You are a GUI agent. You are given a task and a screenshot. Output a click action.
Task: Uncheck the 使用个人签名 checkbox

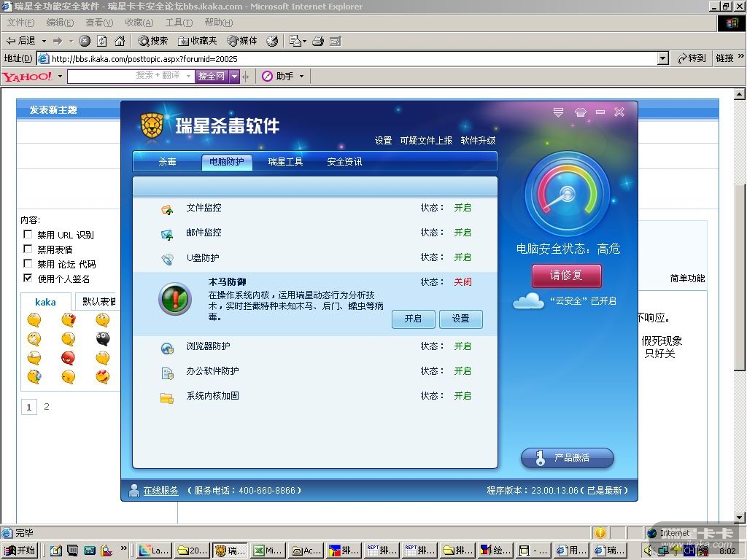28,278
